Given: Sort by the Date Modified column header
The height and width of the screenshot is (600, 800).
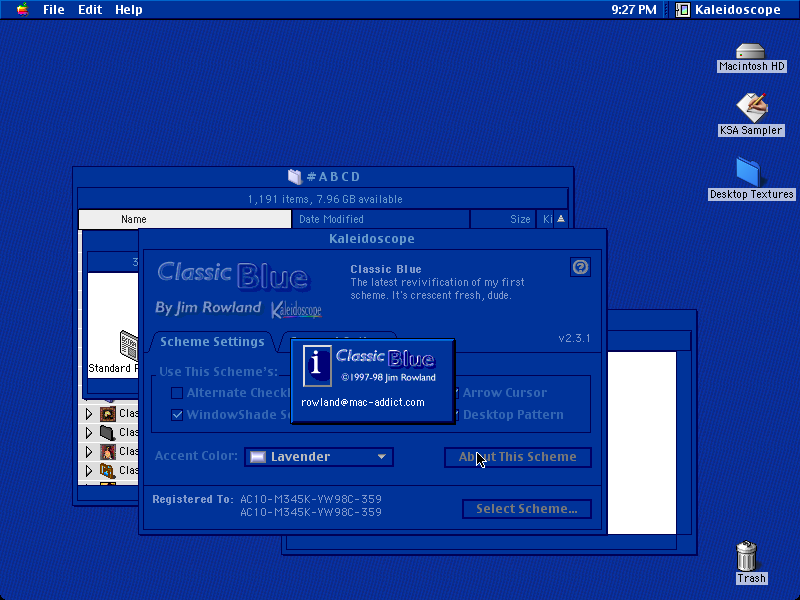Looking at the screenshot, I should click(381, 219).
